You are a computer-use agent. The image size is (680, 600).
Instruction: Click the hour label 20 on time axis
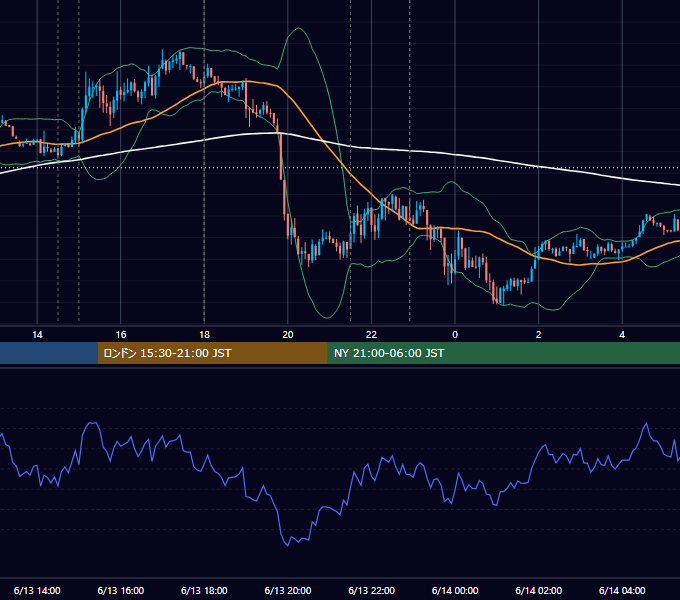tap(288, 335)
